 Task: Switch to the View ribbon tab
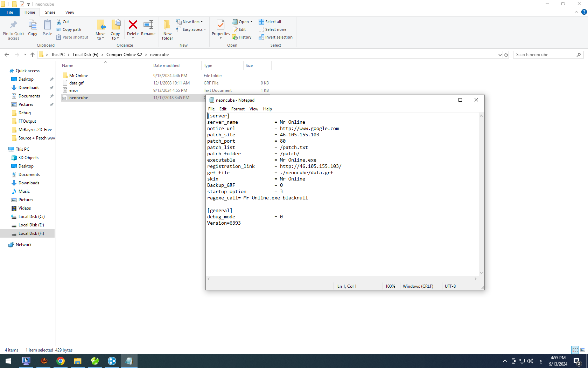click(x=70, y=12)
